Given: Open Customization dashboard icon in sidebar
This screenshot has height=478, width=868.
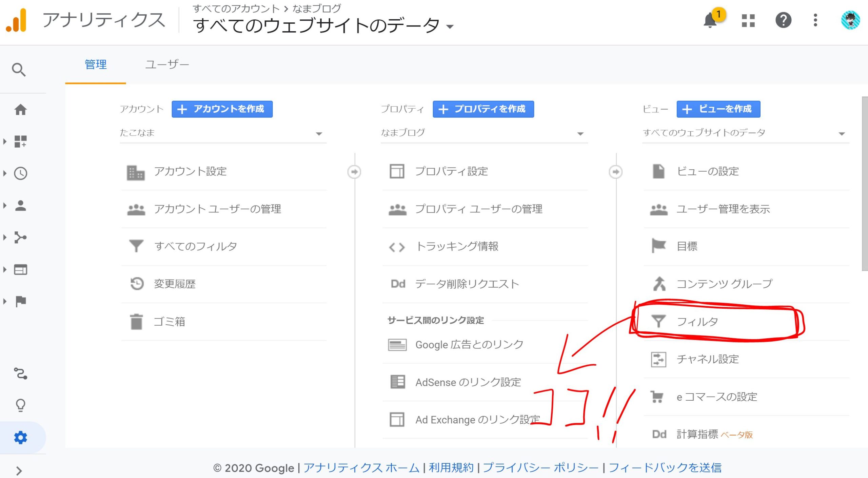Looking at the screenshot, I should [20, 141].
